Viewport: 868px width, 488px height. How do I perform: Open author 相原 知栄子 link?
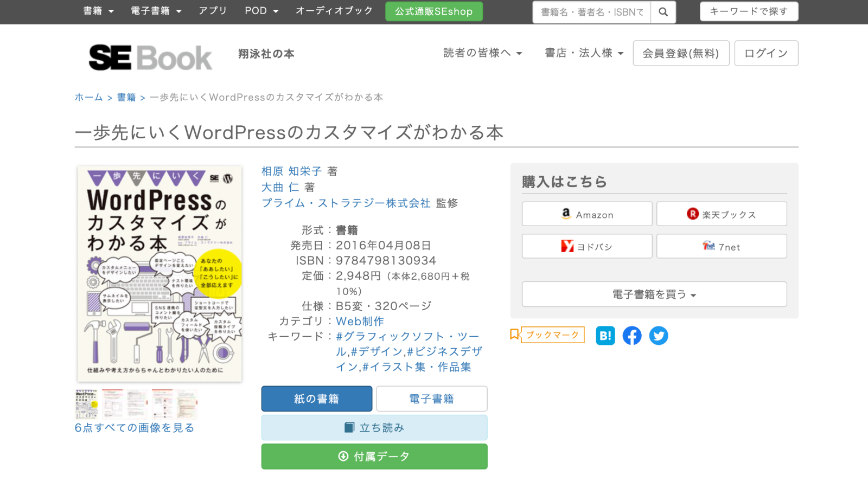pyautogui.click(x=292, y=171)
